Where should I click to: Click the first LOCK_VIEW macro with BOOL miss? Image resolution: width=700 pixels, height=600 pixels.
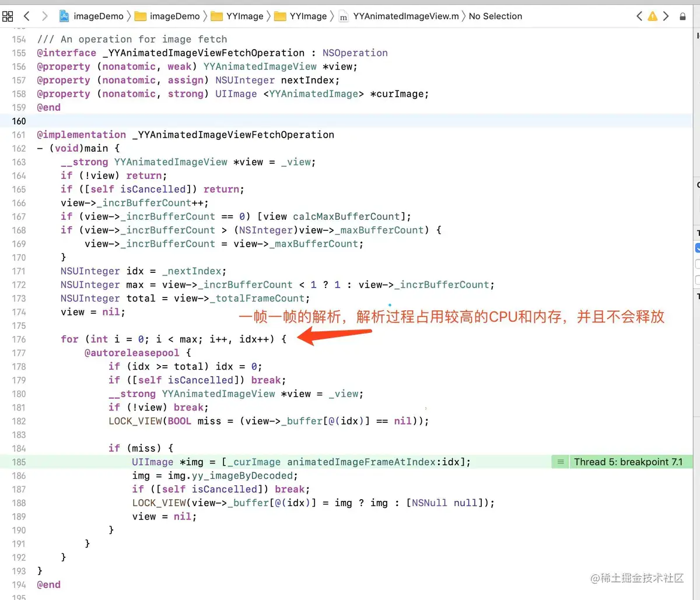(269, 421)
